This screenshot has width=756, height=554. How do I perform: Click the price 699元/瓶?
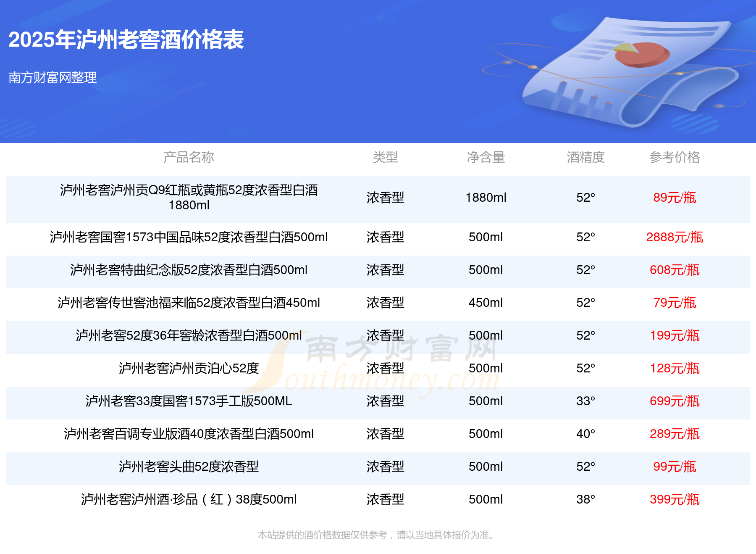click(675, 401)
